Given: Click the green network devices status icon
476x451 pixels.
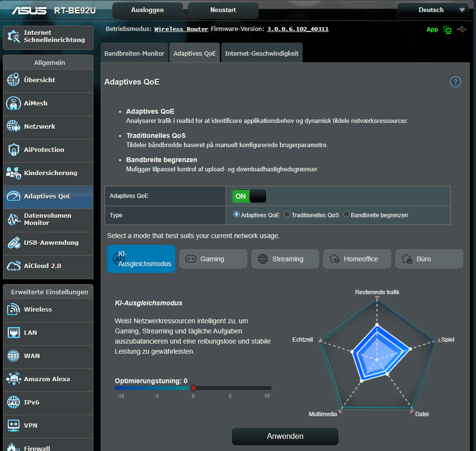Looking at the screenshot, I should coord(447,30).
